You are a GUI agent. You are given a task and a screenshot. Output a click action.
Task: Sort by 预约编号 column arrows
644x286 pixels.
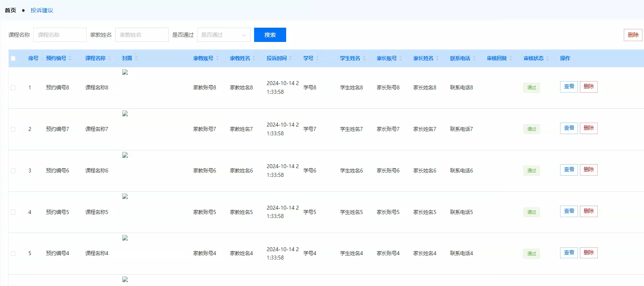pos(70,58)
